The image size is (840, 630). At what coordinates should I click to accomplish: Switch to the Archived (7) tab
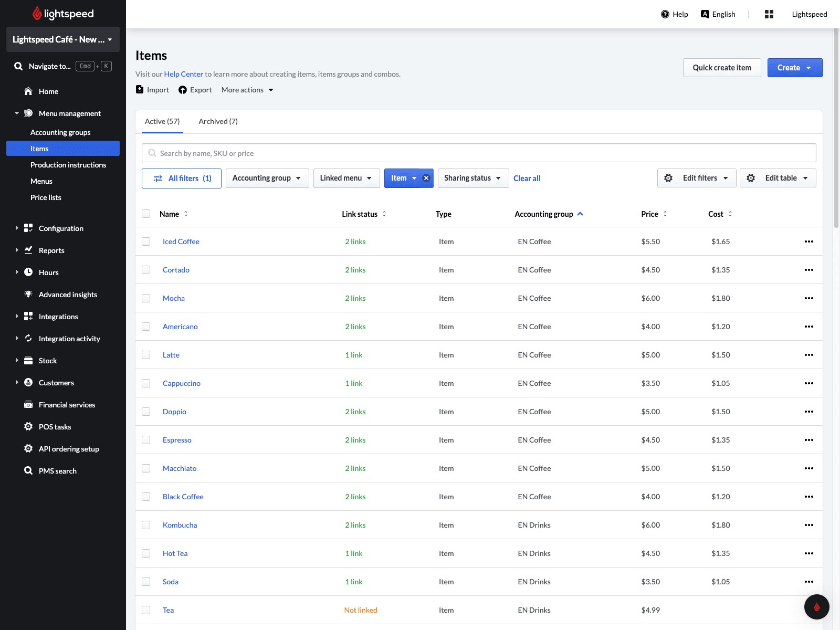point(218,121)
